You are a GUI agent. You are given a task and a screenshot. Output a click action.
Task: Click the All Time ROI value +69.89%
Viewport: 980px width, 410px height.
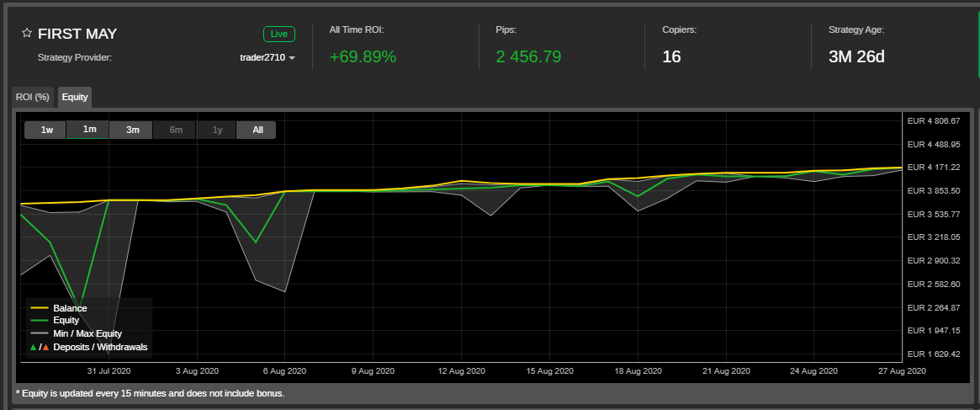363,57
